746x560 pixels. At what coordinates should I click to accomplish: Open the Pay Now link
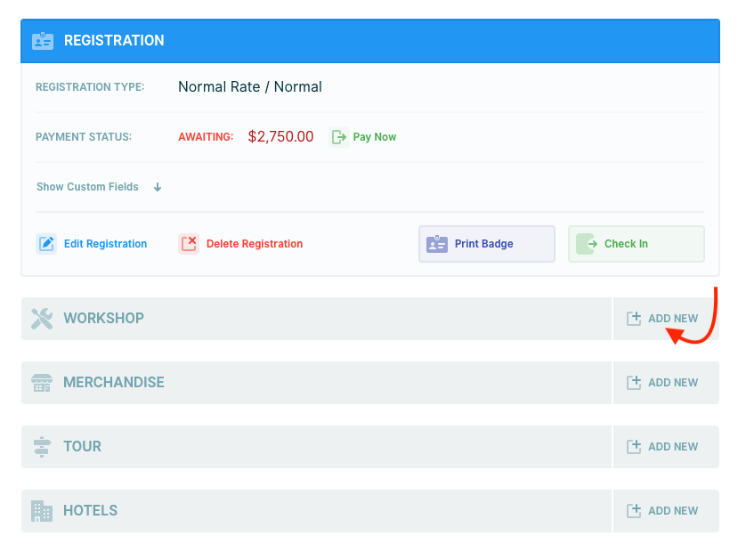pos(374,137)
